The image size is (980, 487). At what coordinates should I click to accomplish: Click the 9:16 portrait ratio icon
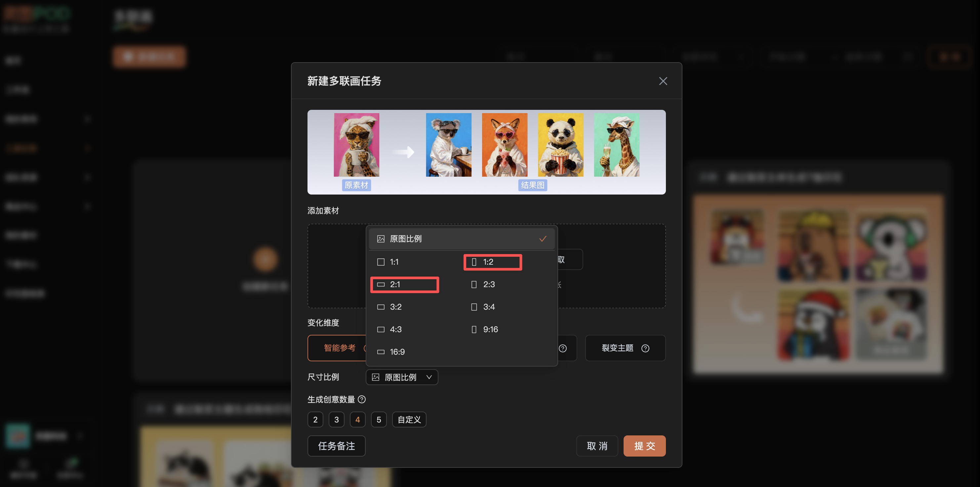coord(474,330)
